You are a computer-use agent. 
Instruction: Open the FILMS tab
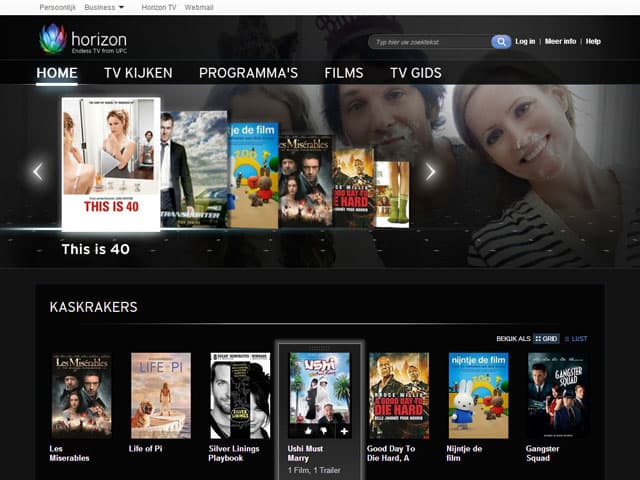(344, 73)
